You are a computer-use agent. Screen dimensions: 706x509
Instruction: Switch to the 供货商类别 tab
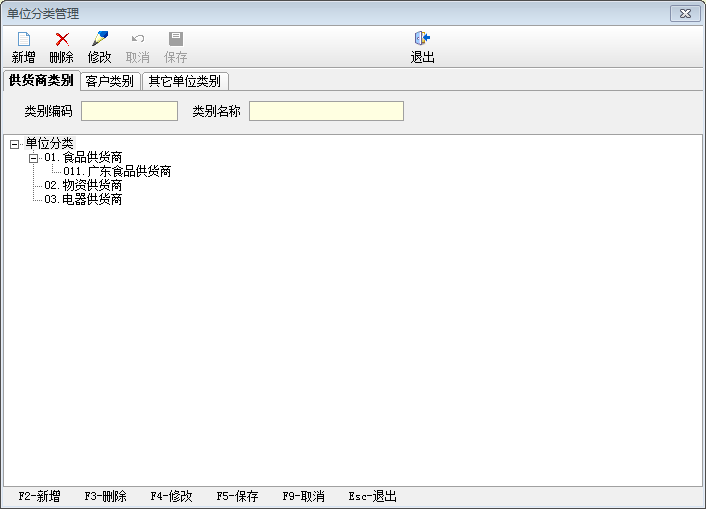pyautogui.click(x=41, y=81)
